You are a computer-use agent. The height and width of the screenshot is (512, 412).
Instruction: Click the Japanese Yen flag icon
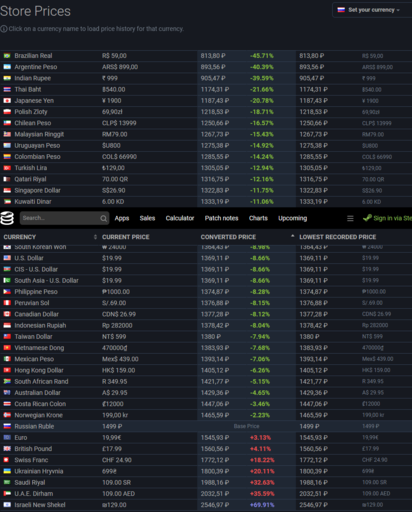7,101
